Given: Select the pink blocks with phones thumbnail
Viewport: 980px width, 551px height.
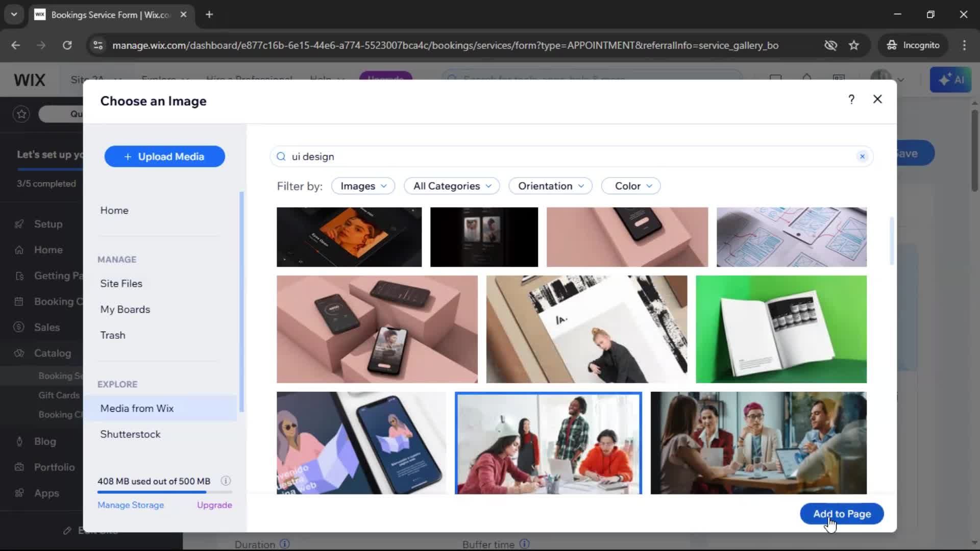Looking at the screenshot, I should pos(377,329).
